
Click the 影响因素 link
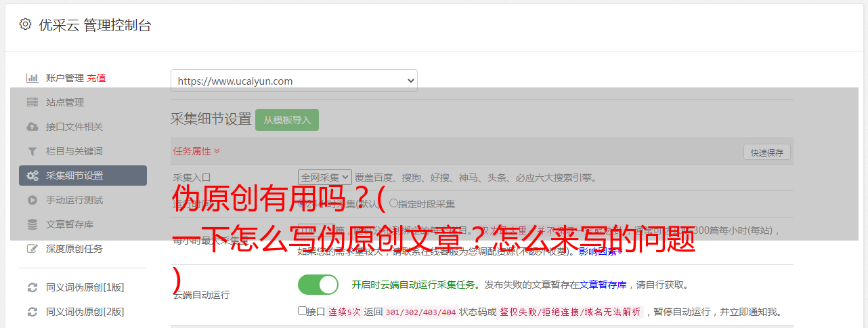pyautogui.click(x=601, y=251)
